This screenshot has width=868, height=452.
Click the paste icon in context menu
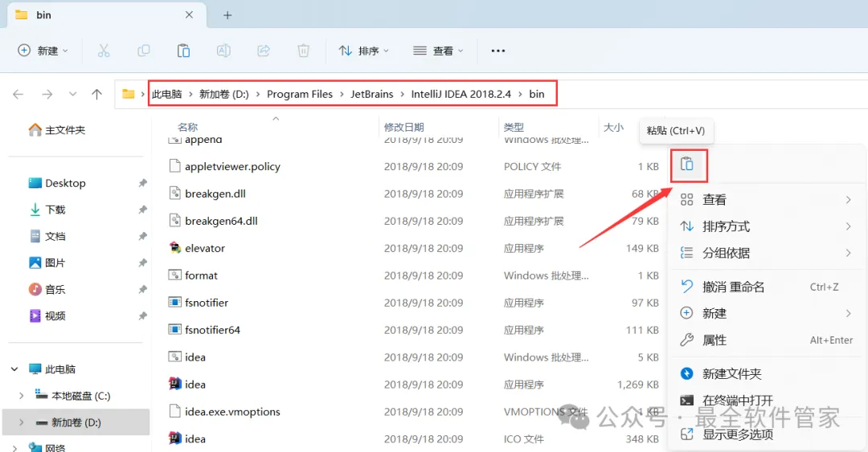pyautogui.click(x=687, y=165)
